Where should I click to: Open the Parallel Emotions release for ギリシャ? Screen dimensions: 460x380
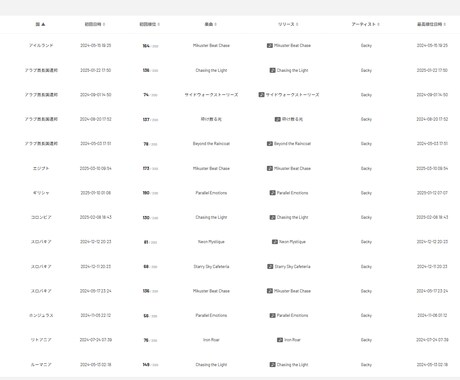coord(292,193)
